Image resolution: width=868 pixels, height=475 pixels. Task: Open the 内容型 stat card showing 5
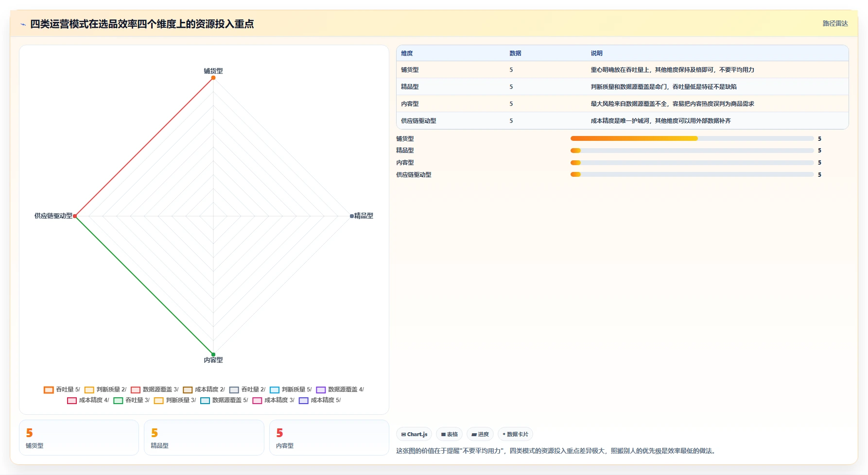click(329, 438)
